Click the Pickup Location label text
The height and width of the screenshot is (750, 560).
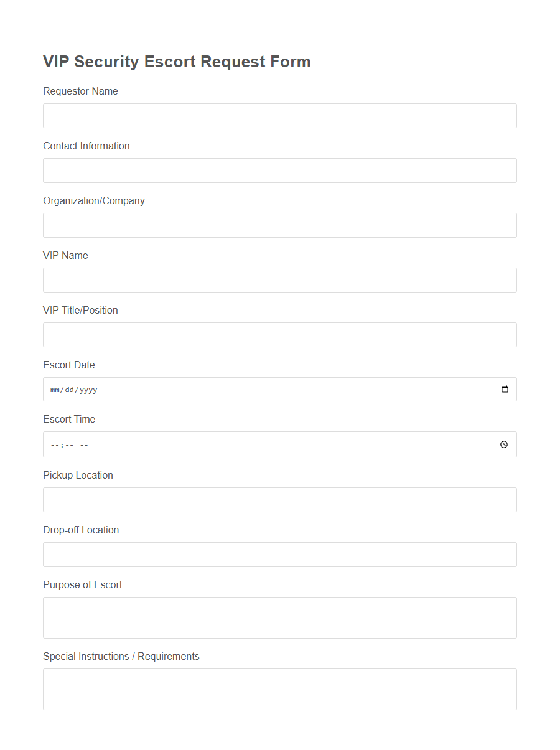click(78, 475)
